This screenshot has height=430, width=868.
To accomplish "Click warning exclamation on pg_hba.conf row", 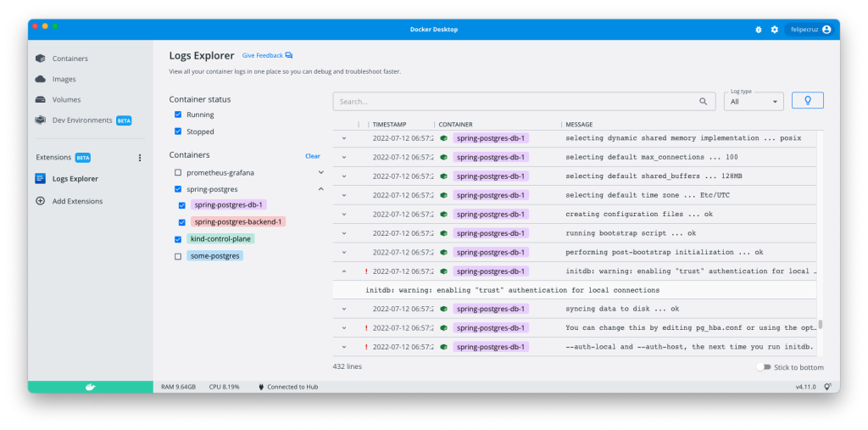I will 366,328.
